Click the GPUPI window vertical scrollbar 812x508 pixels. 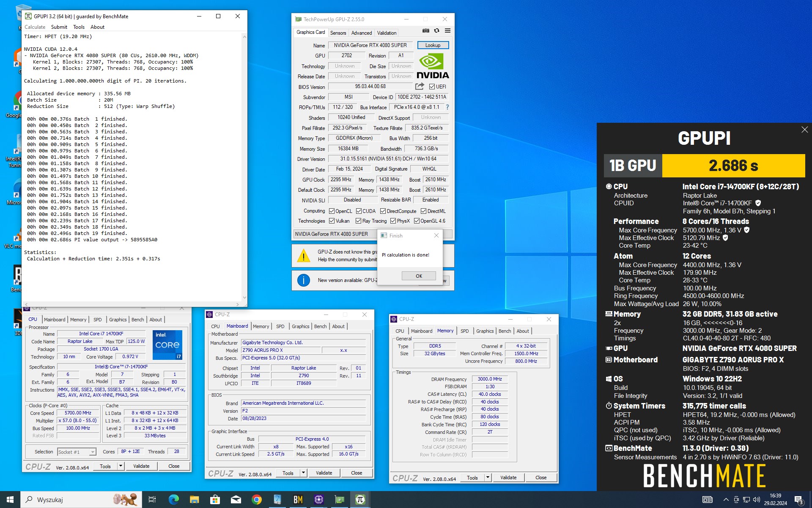(x=244, y=168)
